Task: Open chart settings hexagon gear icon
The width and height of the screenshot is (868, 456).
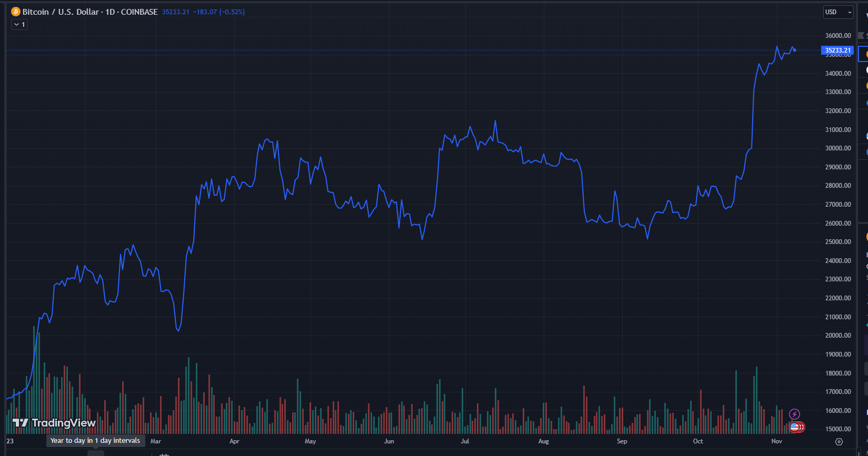Action: tap(839, 442)
